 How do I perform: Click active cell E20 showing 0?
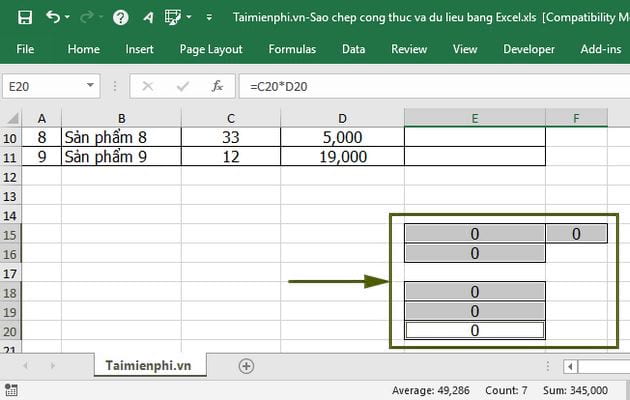(475, 330)
